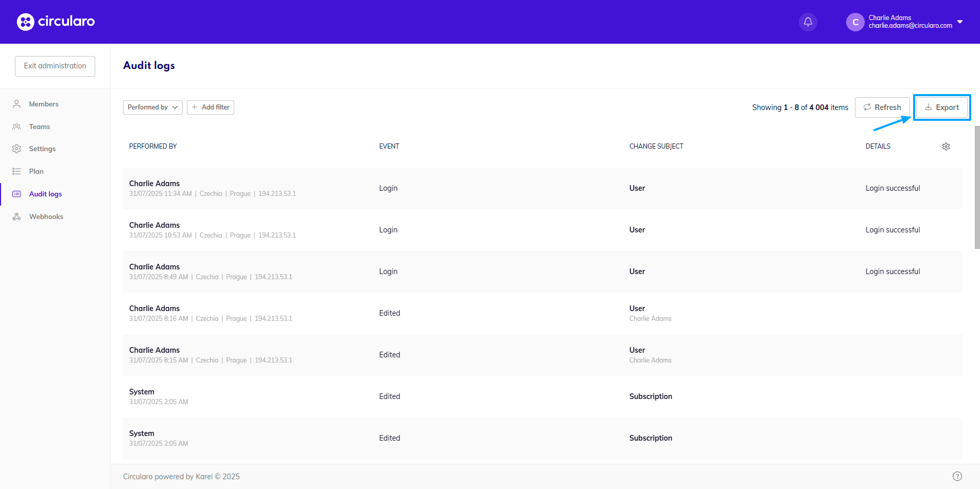Open the notification bell

click(x=808, y=22)
